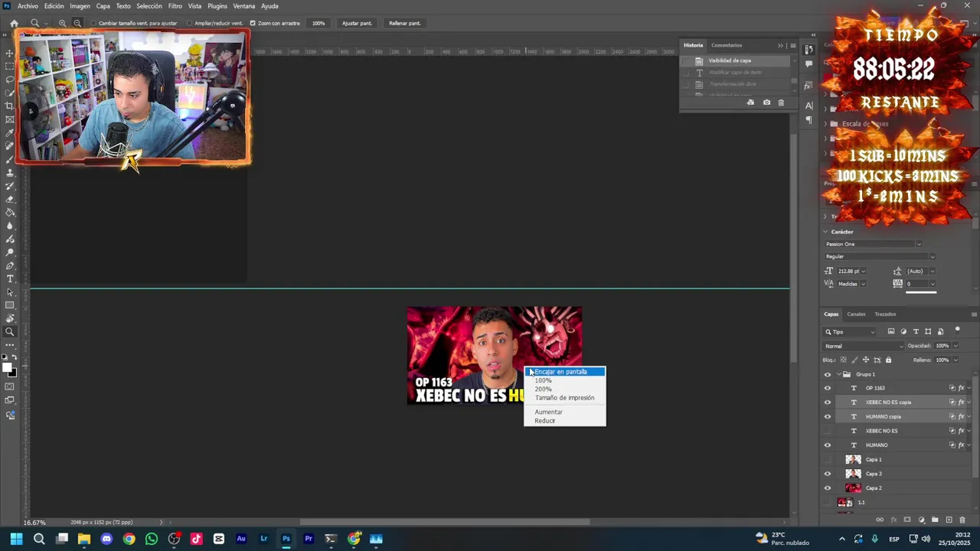The width and height of the screenshot is (980, 551).
Task: Hide the Capa 3 layer
Action: coord(827,474)
